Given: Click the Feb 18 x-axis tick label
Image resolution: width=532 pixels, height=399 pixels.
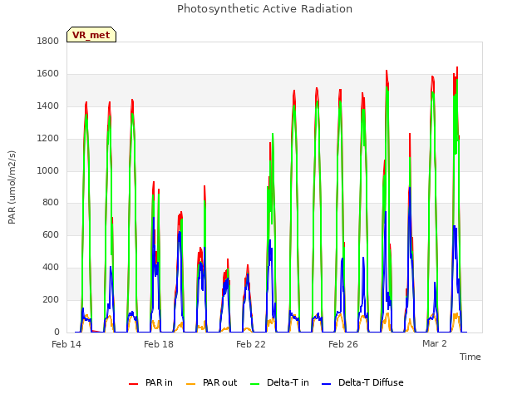Looking at the screenshot, I should click(x=159, y=344).
